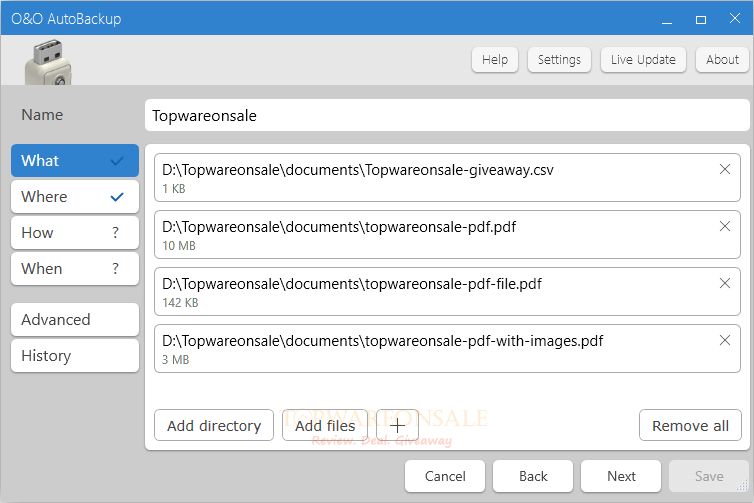
Task: Click the 142 KB size label
Action: [x=180, y=302]
